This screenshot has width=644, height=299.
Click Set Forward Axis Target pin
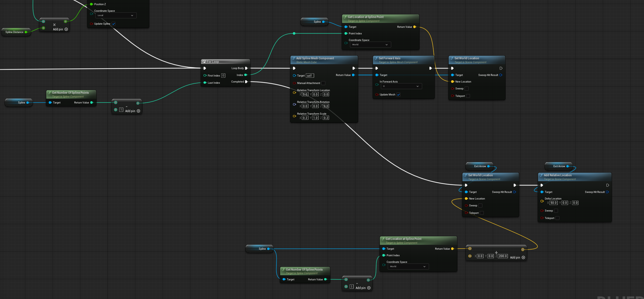click(x=377, y=75)
